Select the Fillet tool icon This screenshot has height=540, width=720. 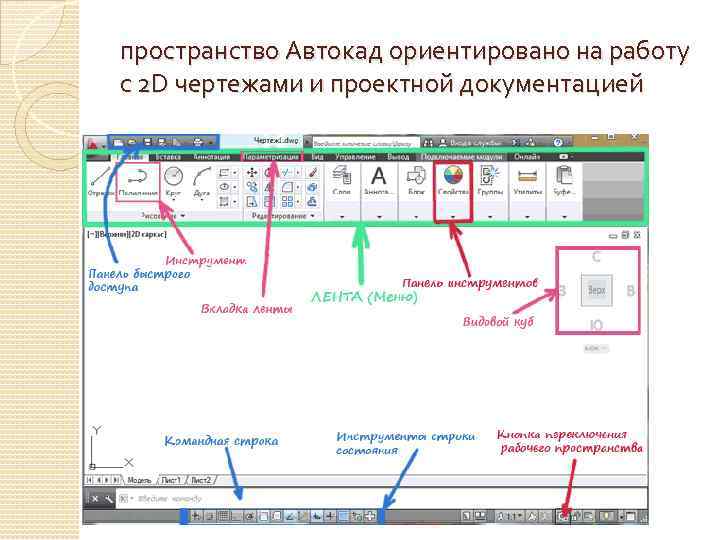pos(287,187)
